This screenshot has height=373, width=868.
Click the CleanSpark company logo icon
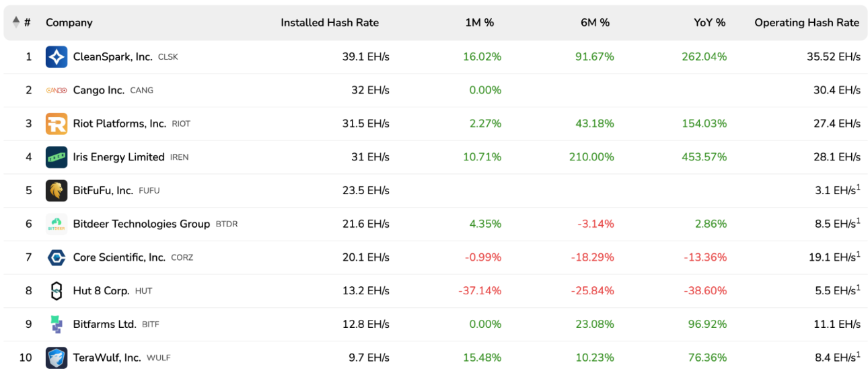57,57
